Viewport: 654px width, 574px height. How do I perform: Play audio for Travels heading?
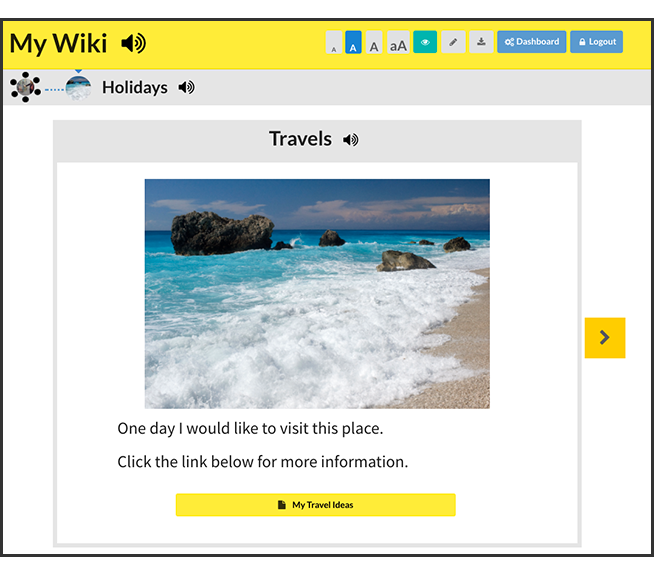(x=351, y=140)
